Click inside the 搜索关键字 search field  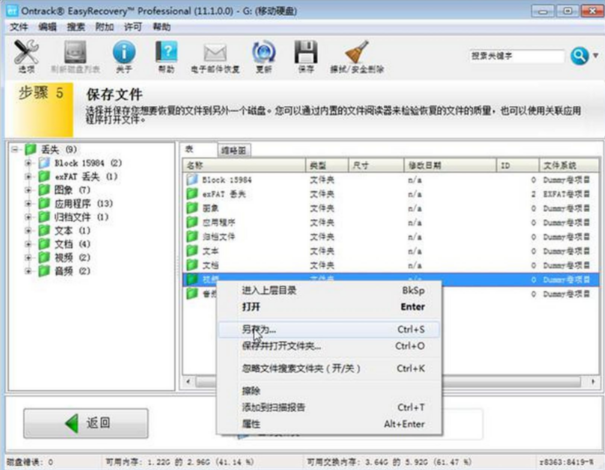coord(513,56)
